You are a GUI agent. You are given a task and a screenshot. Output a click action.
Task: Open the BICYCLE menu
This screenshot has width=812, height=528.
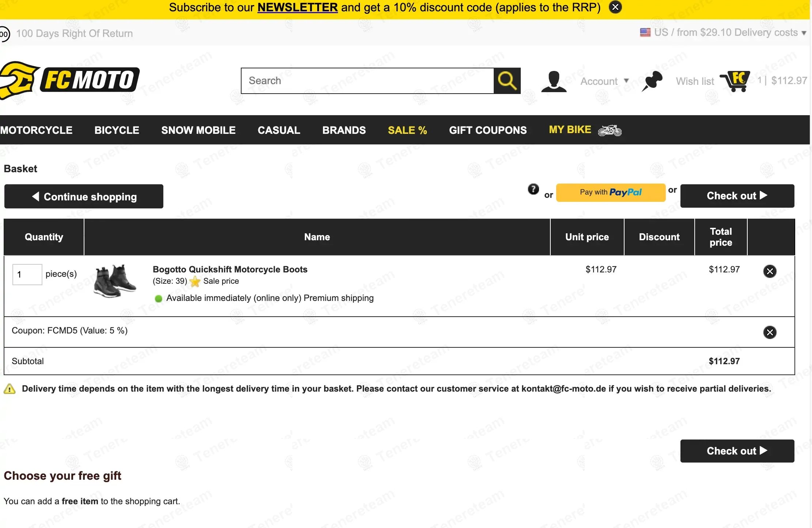point(117,130)
